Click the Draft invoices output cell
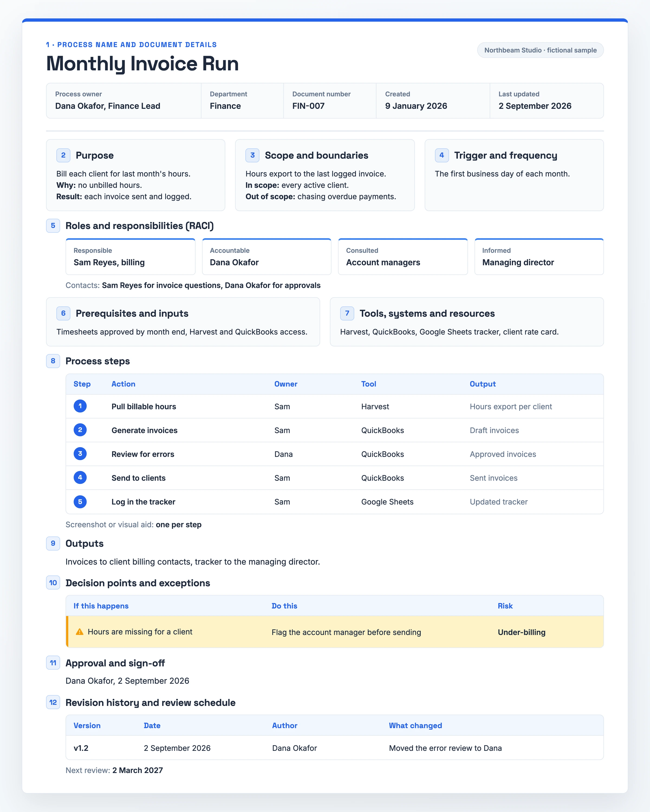 [x=494, y=430]
